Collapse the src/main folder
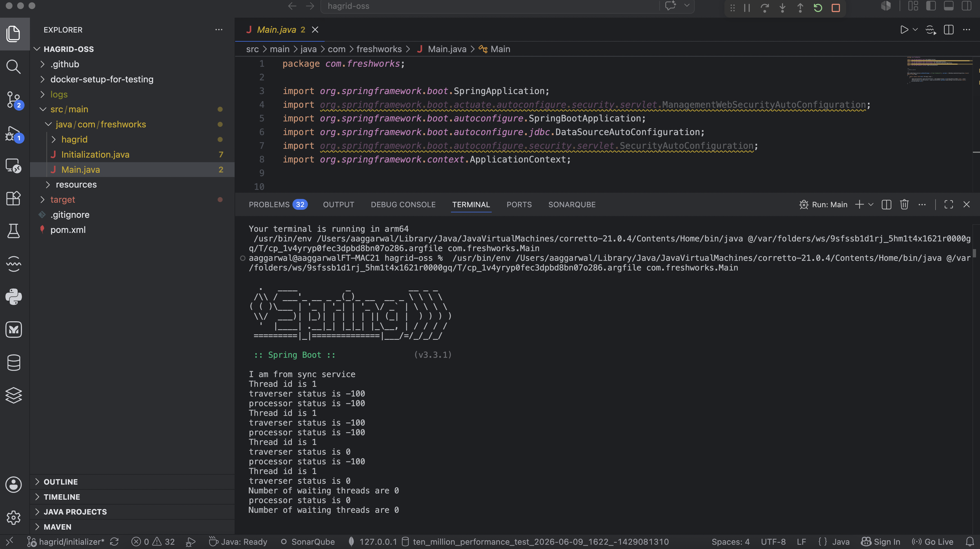980x549 pixels. 132,109
